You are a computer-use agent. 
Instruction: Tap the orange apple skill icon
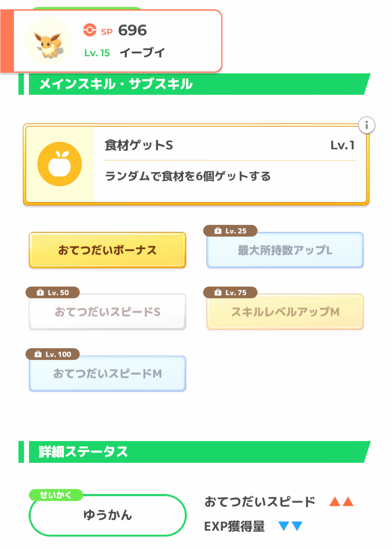[60, 164]
